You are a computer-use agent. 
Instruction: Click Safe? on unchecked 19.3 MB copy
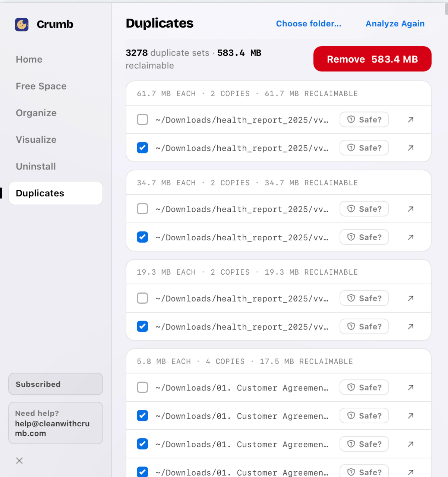tap(364, 298)
